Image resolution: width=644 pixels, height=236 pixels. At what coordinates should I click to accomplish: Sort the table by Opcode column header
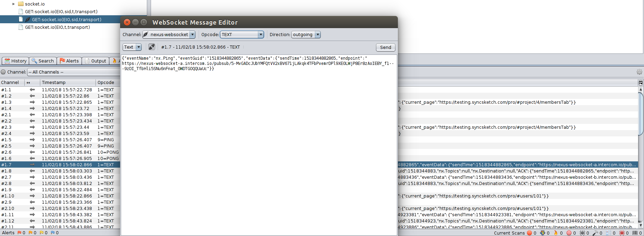coord(108,82)
